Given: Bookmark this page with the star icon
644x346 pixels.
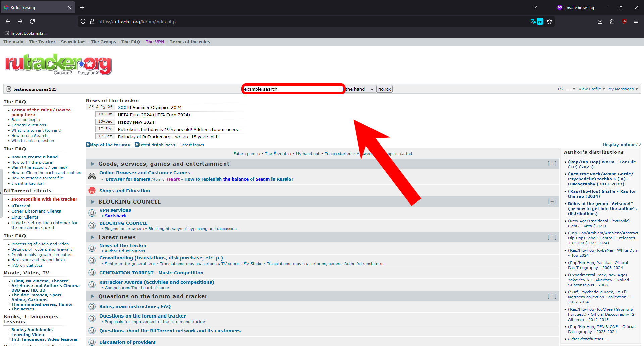Looking at the screenshot, I should point(549,21).
